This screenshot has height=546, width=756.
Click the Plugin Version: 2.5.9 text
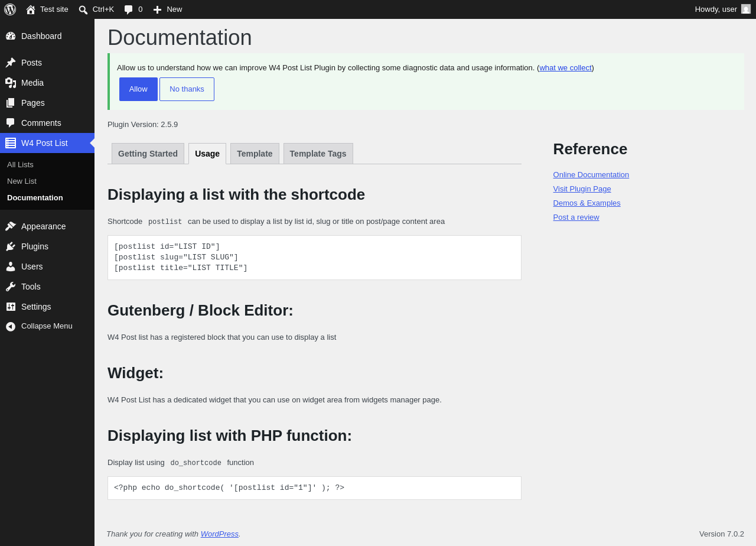143,125
